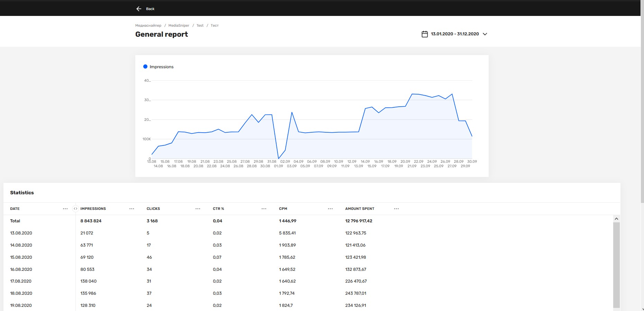Click CTR value 0,07 for 15.08.2020
The width and height of the screenshot is (644, 311).
217,257
